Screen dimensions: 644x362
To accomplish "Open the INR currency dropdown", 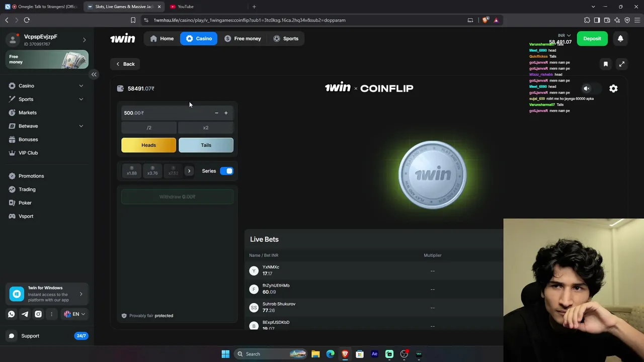I will pyautogui.click(x=565, y=36).
